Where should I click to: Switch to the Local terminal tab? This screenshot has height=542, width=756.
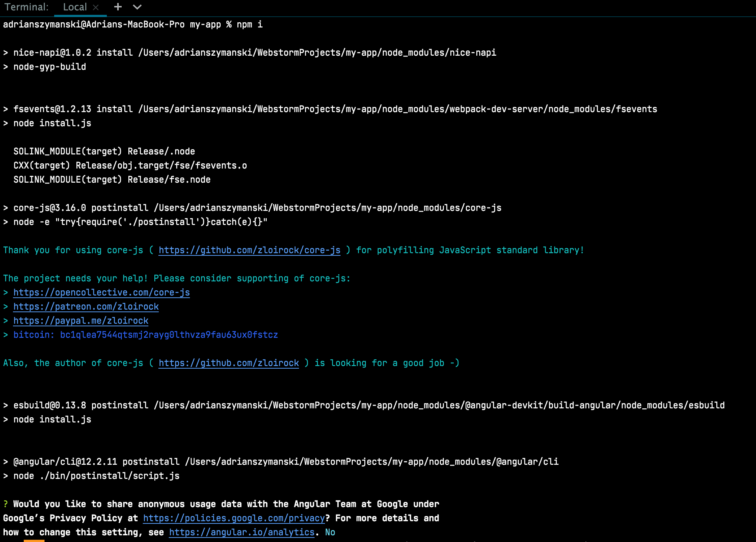75,7
